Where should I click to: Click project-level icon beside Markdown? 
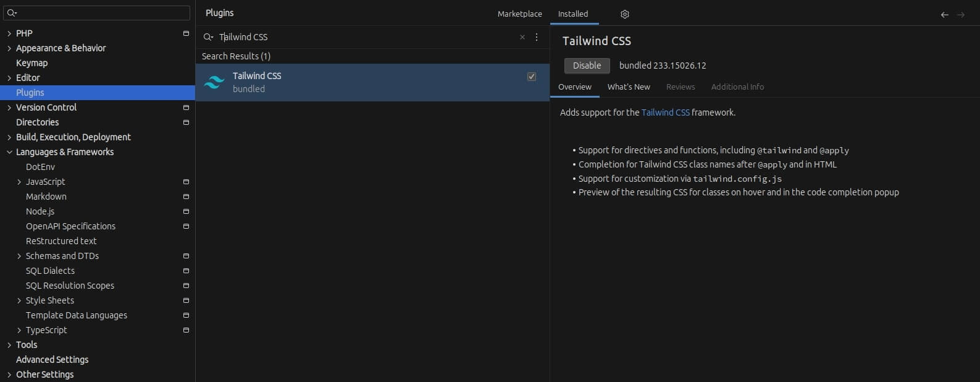(186, 197)
